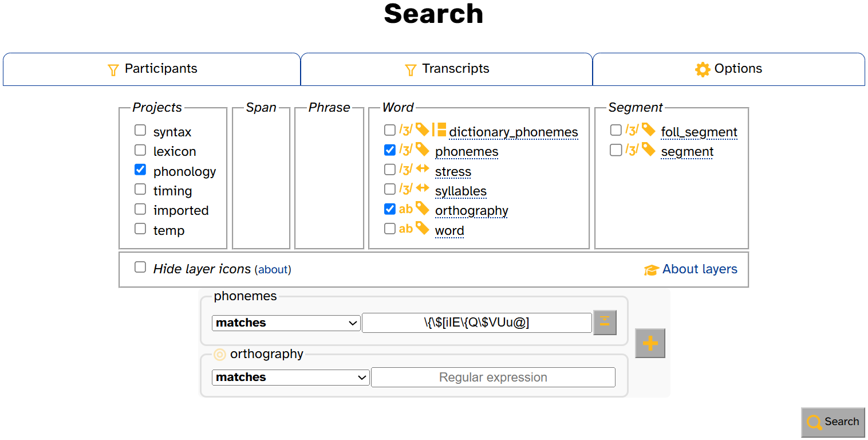Click the Search button
Viewport: 868px width, 440px height.
[833, 422]
